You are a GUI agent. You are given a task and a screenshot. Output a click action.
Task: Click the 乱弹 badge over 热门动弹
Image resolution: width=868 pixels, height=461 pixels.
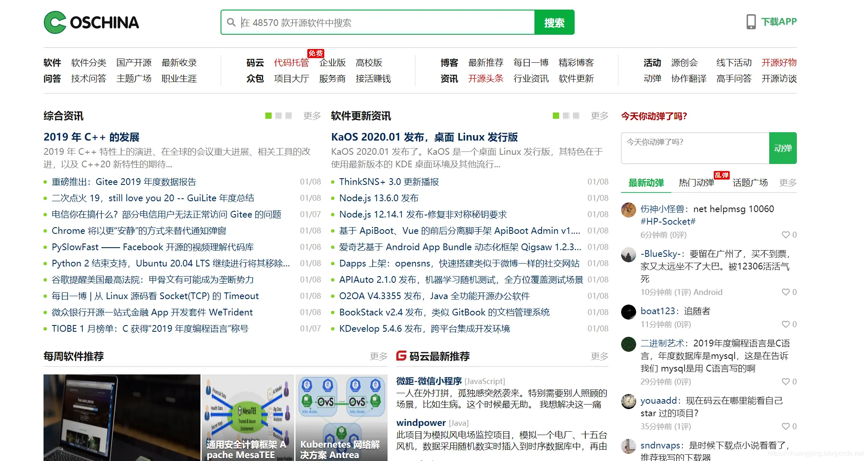pyautogui.click(x=722, y=176)
